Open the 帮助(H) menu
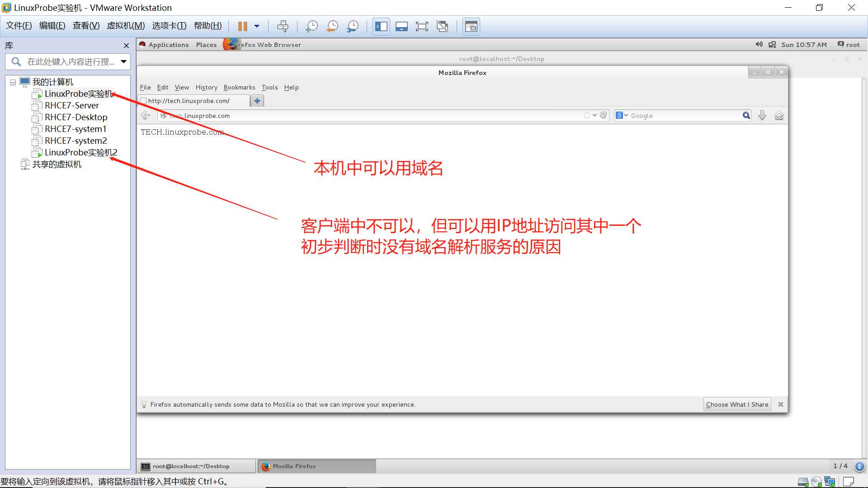The width and height of the screenshot is (868, 488). (208, 26)
